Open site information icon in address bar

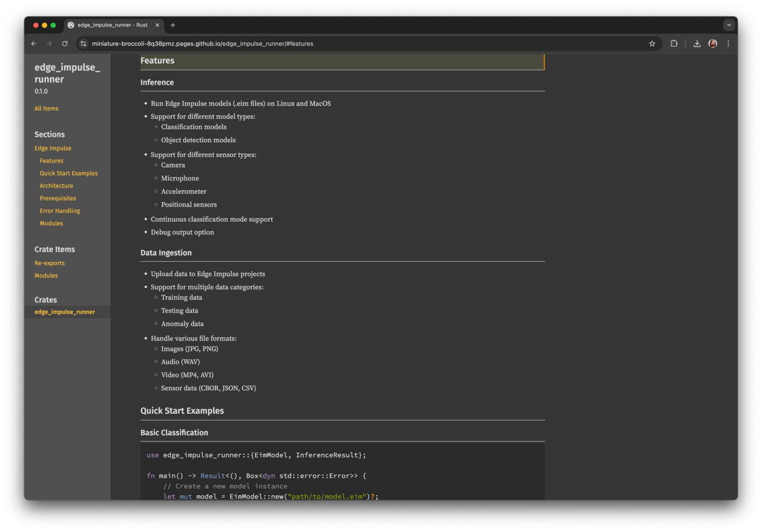(x=83, y=44)
